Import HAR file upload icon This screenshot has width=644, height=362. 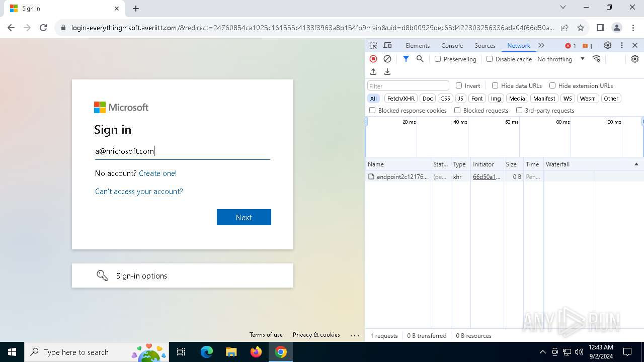pos(373,72)
